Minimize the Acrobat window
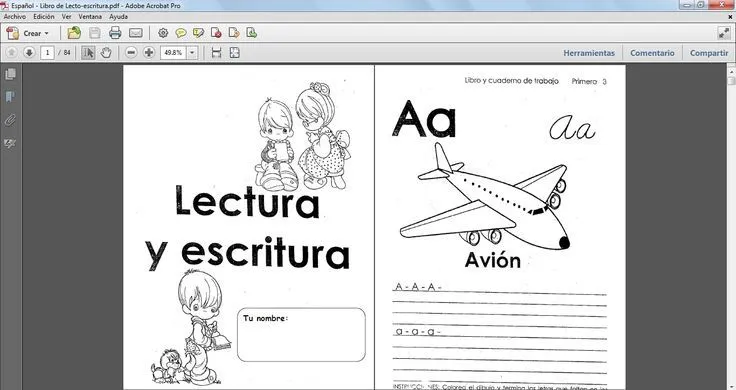Screen dimensions: 736x390 tap(687, 5)
